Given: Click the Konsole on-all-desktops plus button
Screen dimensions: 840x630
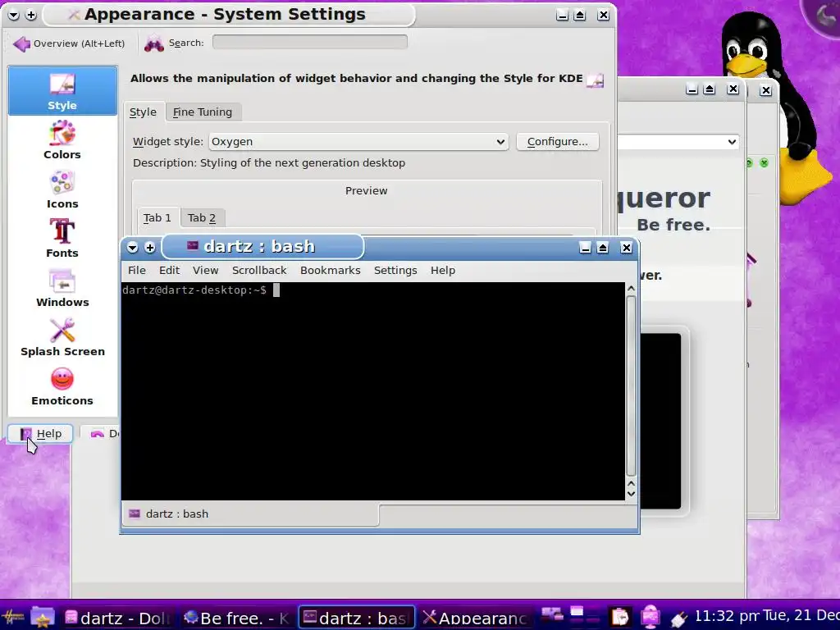Looking at the screenshot, I should 150,247.
